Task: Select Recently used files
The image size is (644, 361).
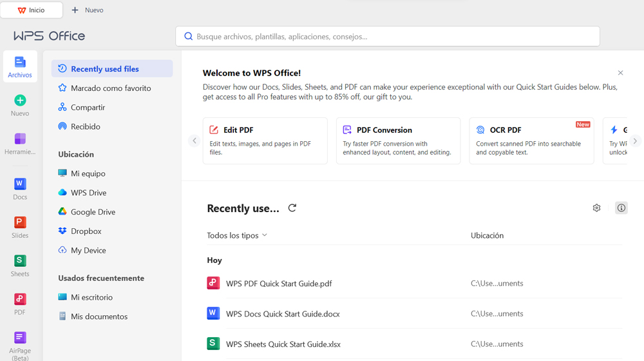Action: click(x=112, y=69)
